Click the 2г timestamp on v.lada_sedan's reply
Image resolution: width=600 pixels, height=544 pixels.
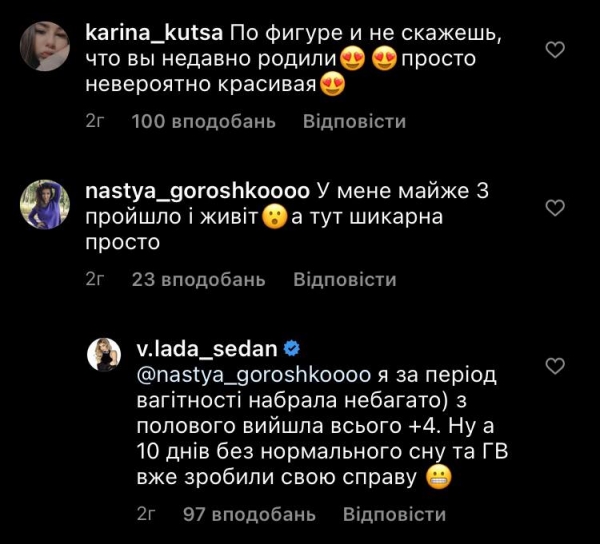click(x=146, y=515)
